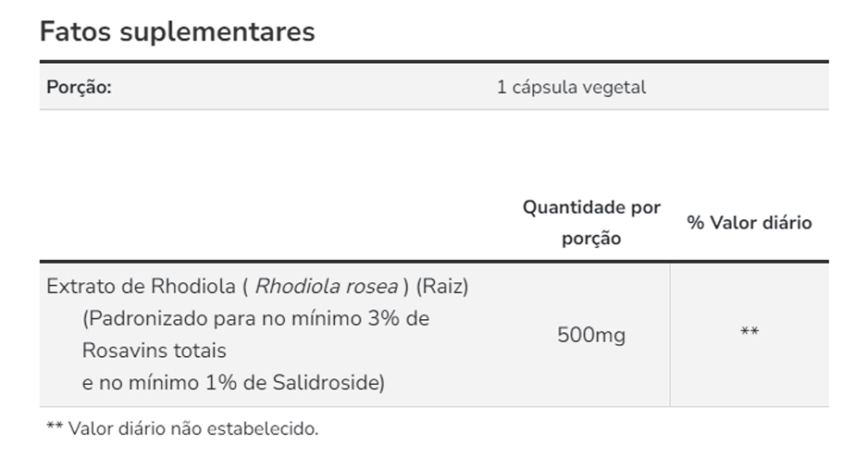Screen dimensions: 868x456
Task: Select the word "vegetal" in serving row
Action: tap(617, 88)
